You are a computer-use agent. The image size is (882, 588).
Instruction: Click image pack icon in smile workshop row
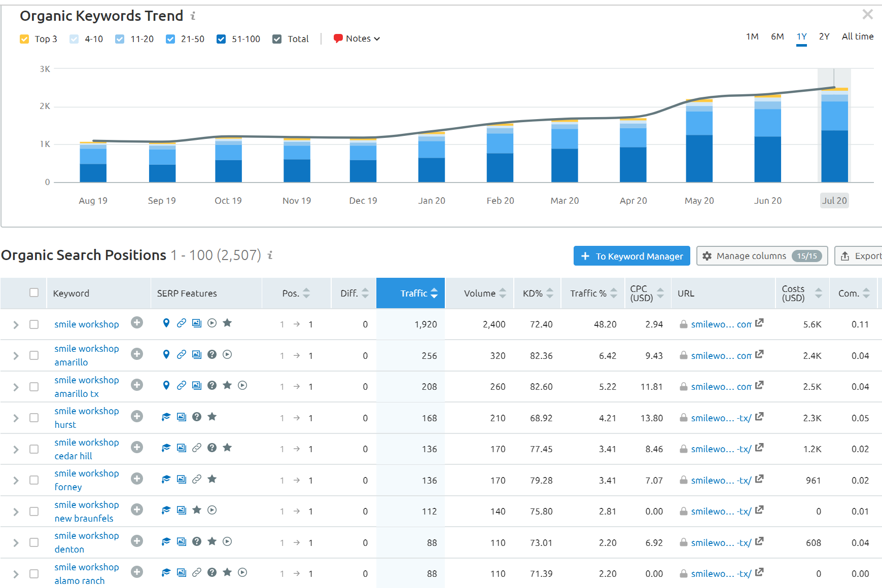pyautogui.click(x=197, y=323)
